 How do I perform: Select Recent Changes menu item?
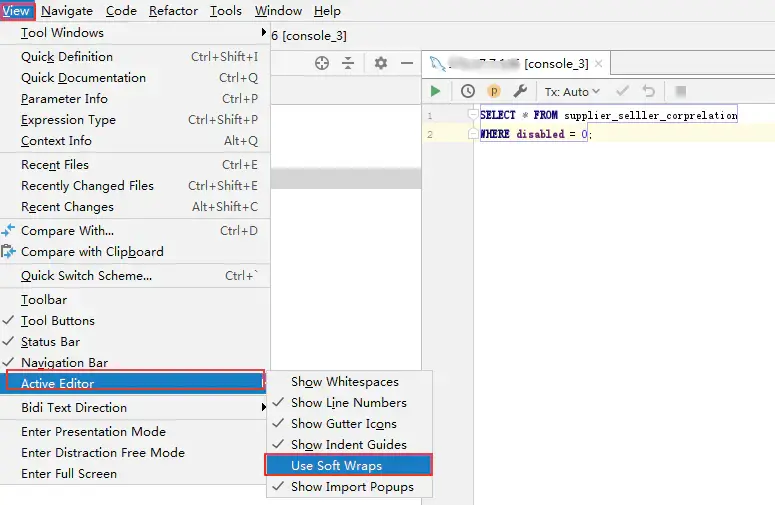[134, 207]
